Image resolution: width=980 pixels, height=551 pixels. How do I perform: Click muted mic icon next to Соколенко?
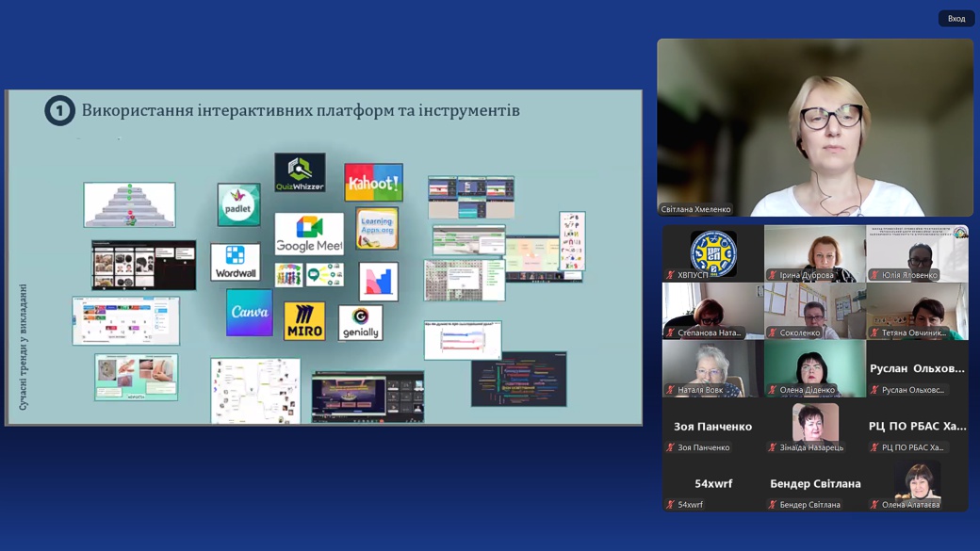[x=773, y=333]
